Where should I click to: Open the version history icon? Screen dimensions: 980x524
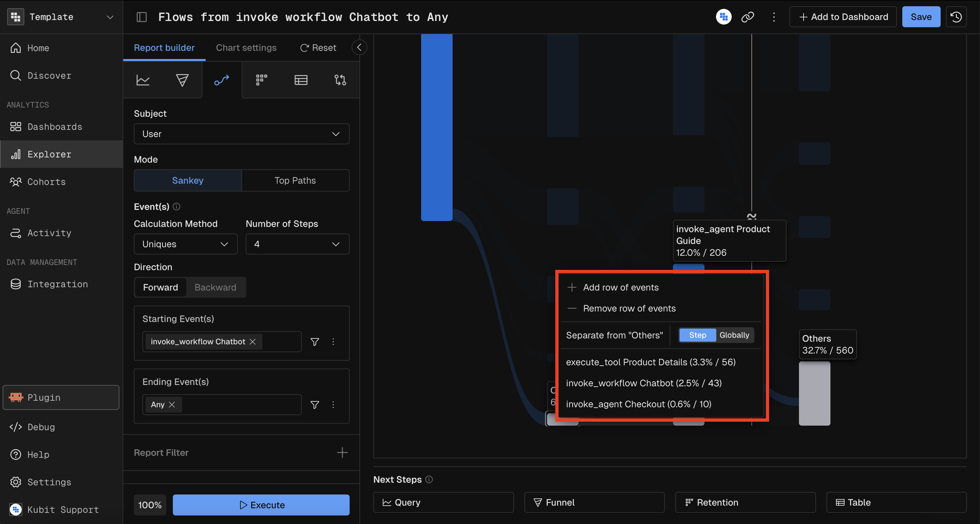click(956, 17)
